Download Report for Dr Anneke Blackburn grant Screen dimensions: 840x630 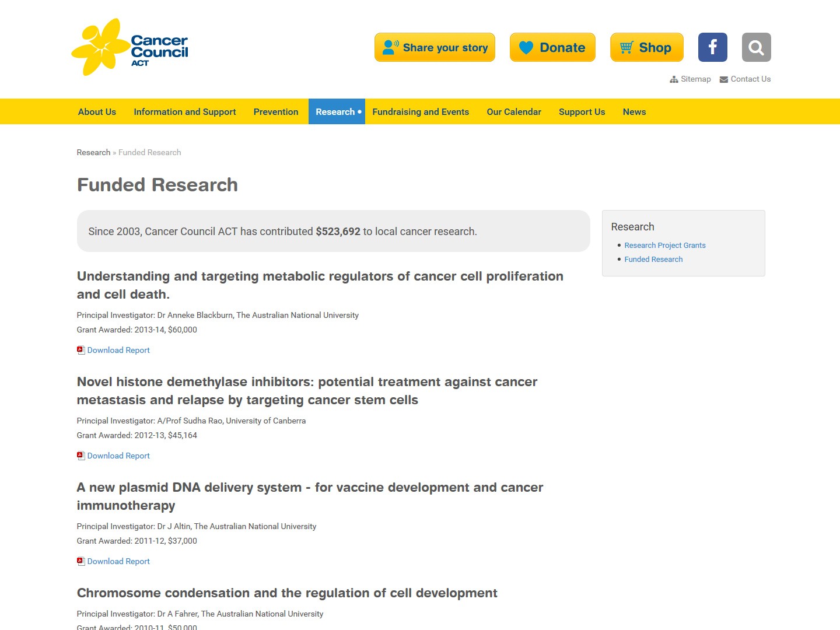coord(118,350)
